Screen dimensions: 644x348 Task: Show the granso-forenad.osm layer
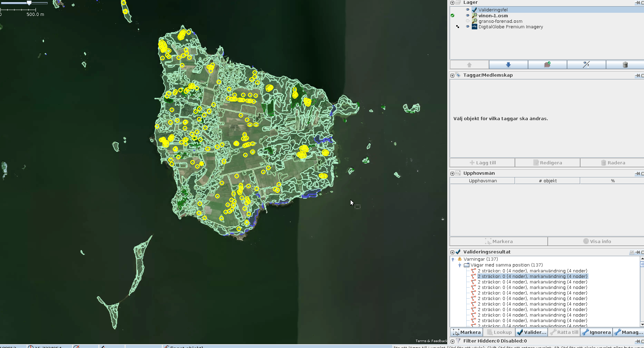coord(468,21)
